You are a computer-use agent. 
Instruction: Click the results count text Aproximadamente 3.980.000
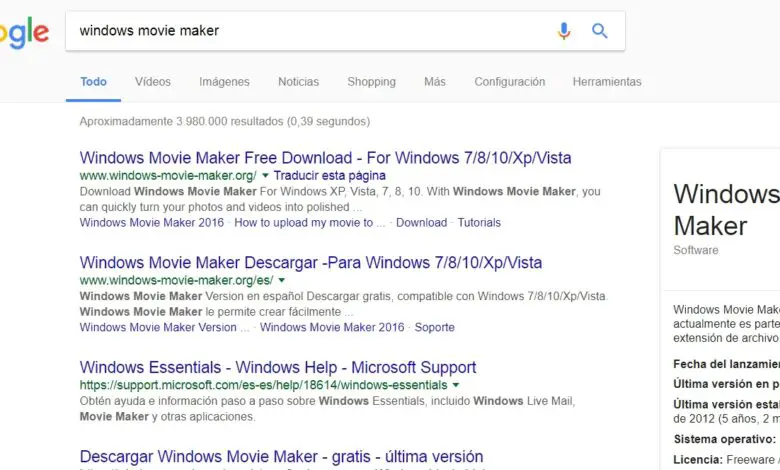click(225, 121)
